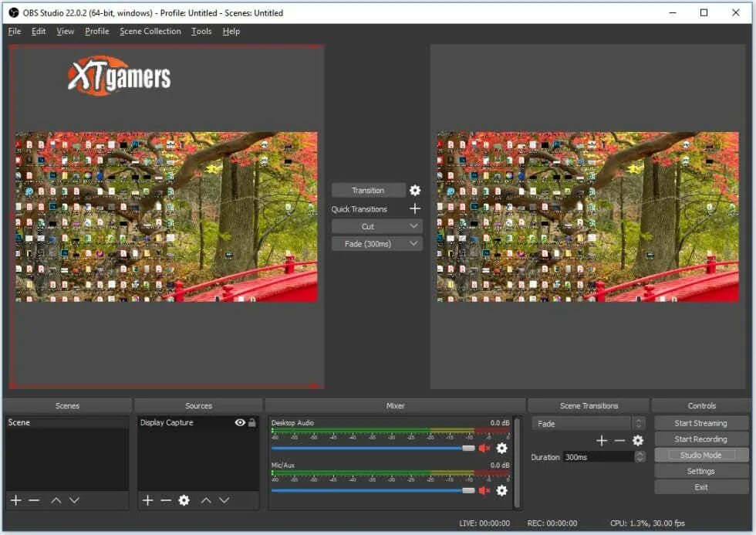756x535 pixels.
Task: Open scene transition properties gear
Action: tap(637, 441)
